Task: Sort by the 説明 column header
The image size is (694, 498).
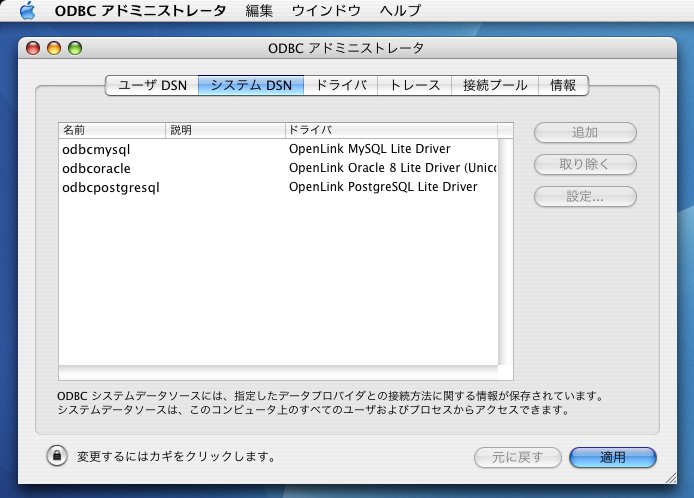Action: click(225, 130)
